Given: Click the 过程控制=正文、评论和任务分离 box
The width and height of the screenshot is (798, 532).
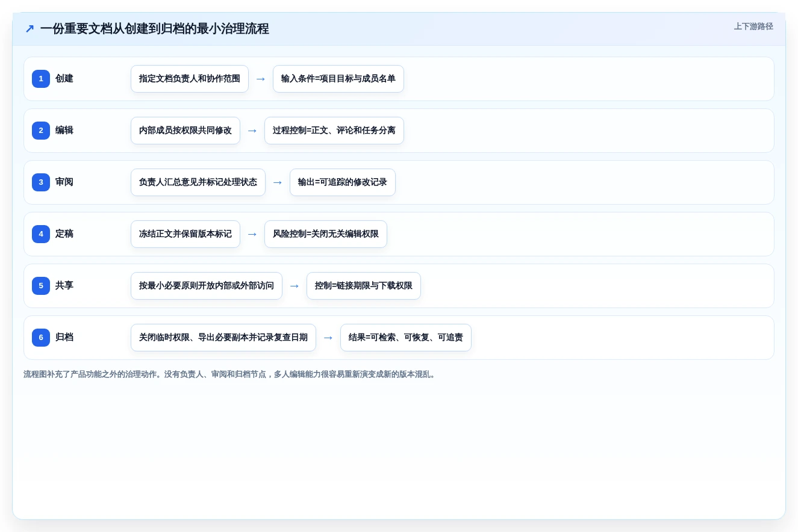Looking at the screenshot, I should tap(334, 131).
